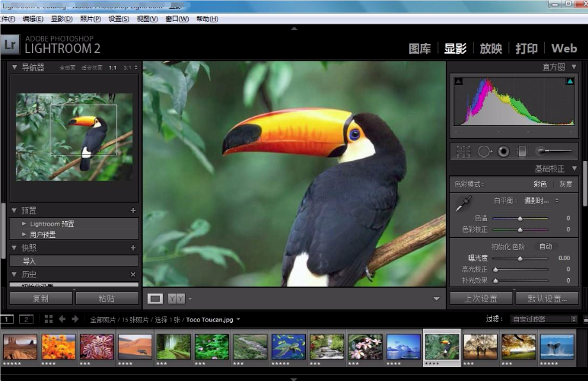
Task: Switch to before/after YY view
Action: click(x=176, y=299)
